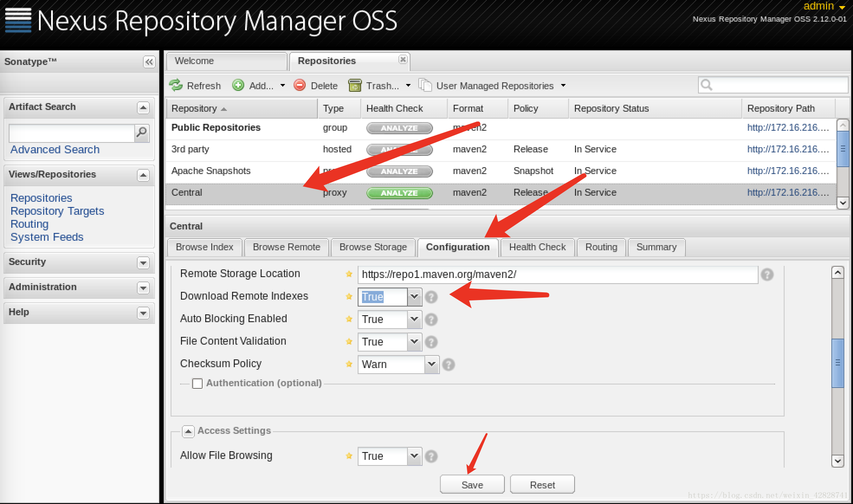Viewport: 853px width, 504px height.
Task: Open the admin user menu
Action: tap(824, 6)
